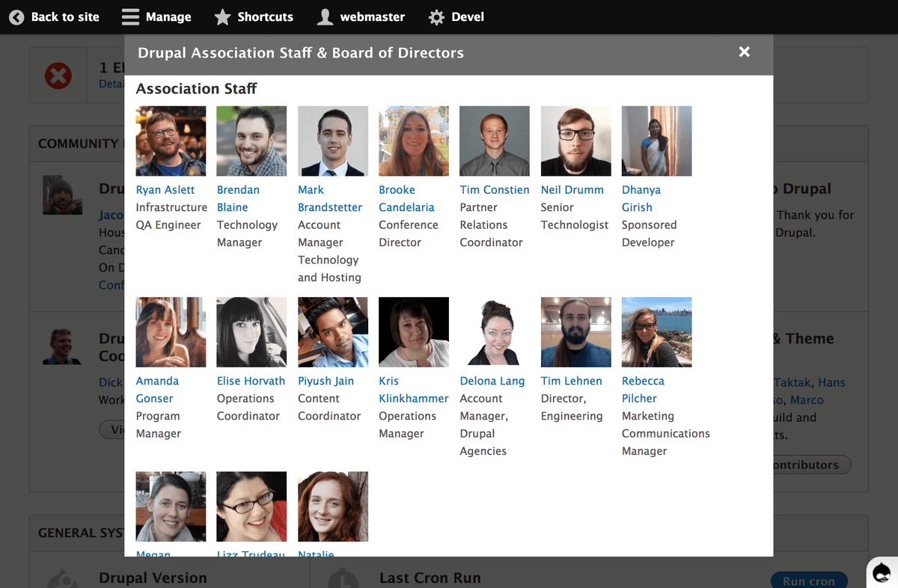Open Ryan Aslett's profile link

click(165, 190)
